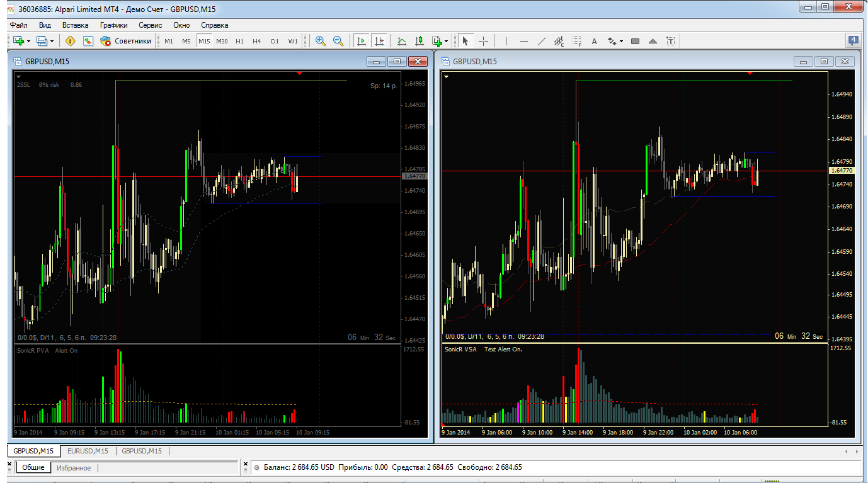The image size is (868, 495).
Task: Select the equidistant channel tool
Action: [559, 41]
